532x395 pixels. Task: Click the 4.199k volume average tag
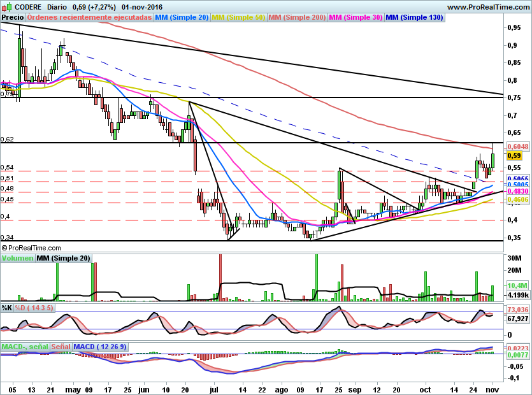(518, 295)
